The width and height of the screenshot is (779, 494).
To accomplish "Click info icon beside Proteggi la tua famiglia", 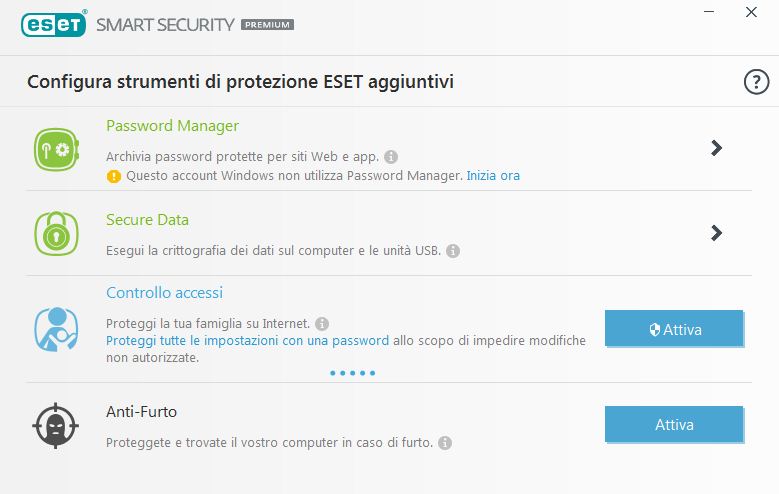I will [x=322, y=324].
